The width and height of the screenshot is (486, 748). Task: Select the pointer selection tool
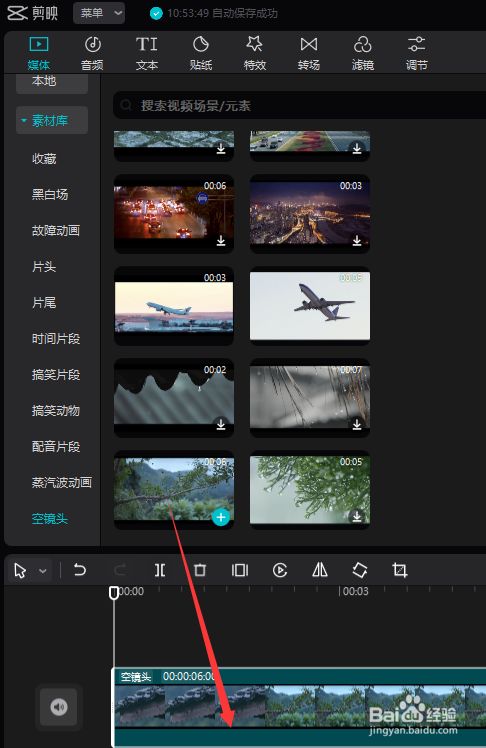[20, 571]
